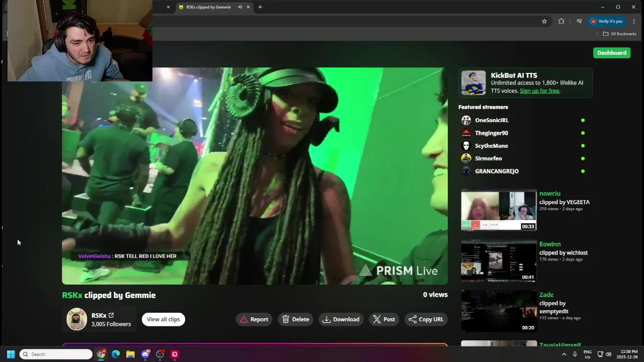Click the Eowinn streamer name
Screen dimensions: 644x362
tap(550, 244)
